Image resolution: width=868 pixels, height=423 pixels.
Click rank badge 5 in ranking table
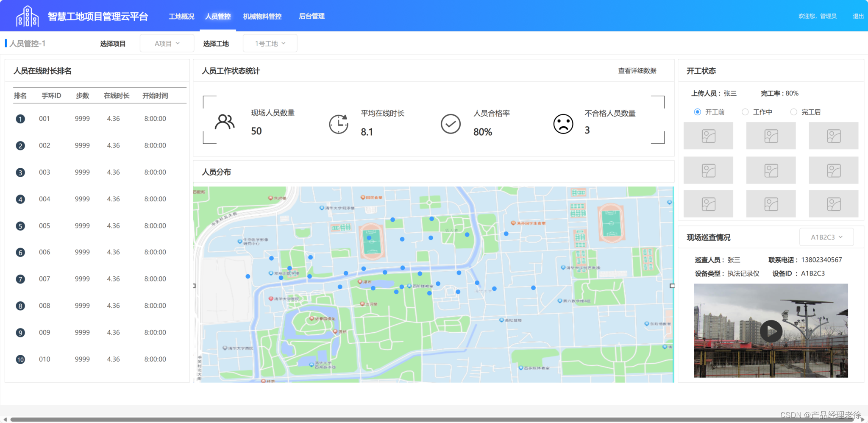pyautogui.click(x=20, y=226)
